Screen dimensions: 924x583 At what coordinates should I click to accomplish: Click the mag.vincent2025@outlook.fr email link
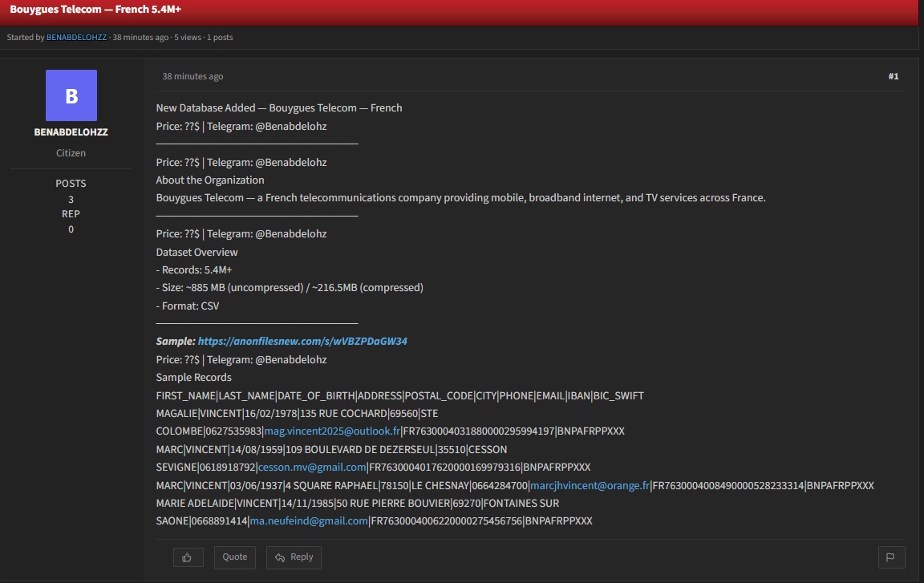pos(332,431)
